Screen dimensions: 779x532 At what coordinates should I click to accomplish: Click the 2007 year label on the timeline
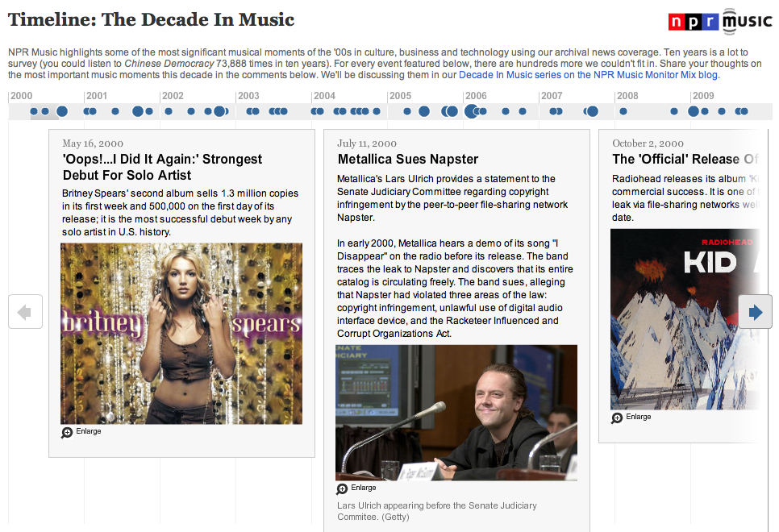tap(552, 96)
